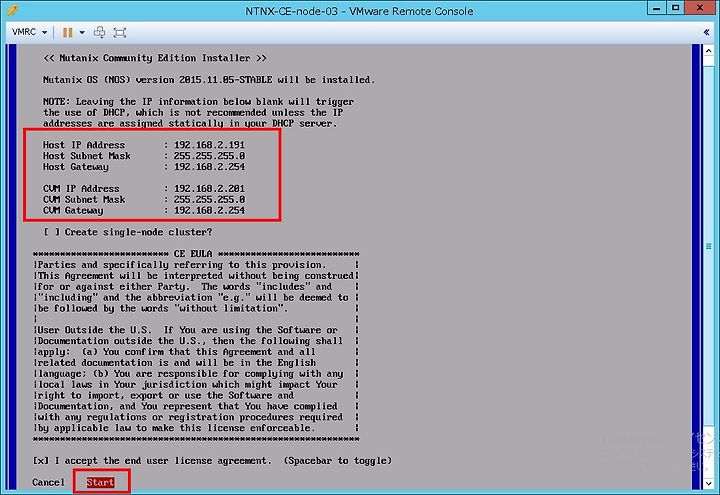Expand the power options dropdown arrow
720x495 pixels.
point(82,32)
